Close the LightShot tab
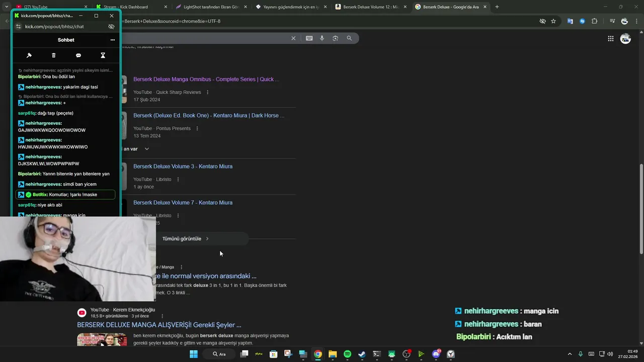 [x=246, y=7]
